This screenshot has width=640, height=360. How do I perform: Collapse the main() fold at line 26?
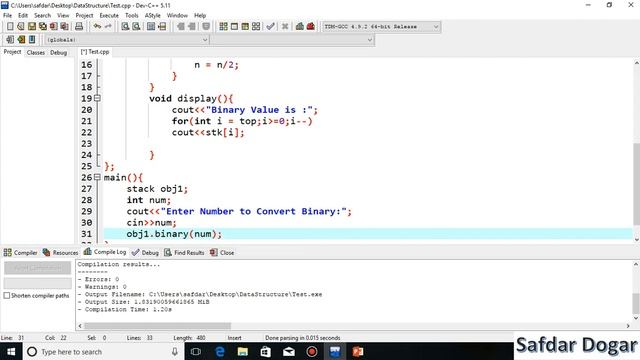pyautogui.click(x=97, y=177)
